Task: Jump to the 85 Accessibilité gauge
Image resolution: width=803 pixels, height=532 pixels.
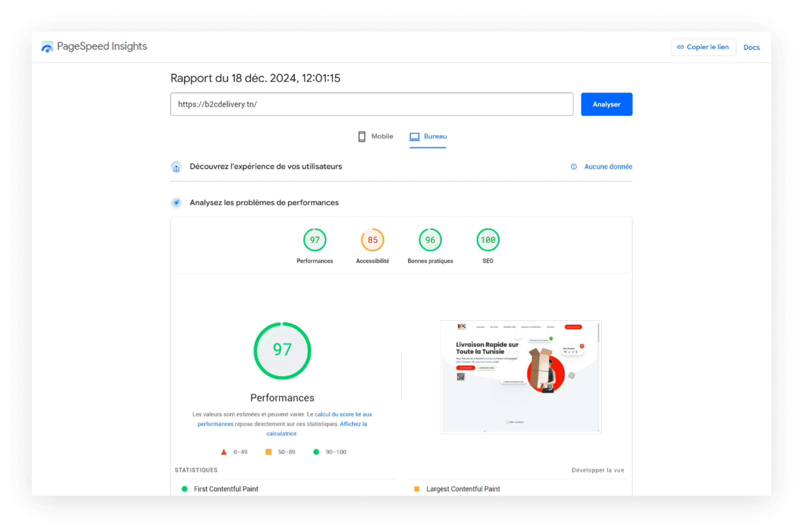Action: tap(372, 240)
